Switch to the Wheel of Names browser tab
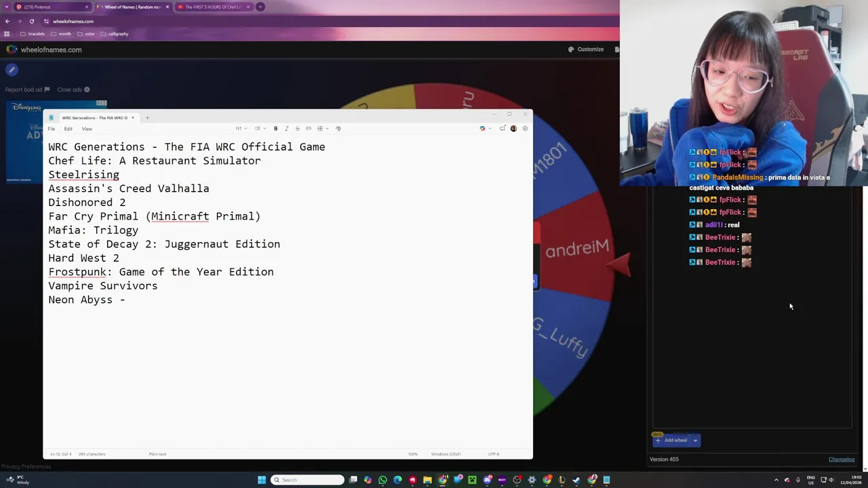Viewport: 868px width, 488px height. coord(132,7)
